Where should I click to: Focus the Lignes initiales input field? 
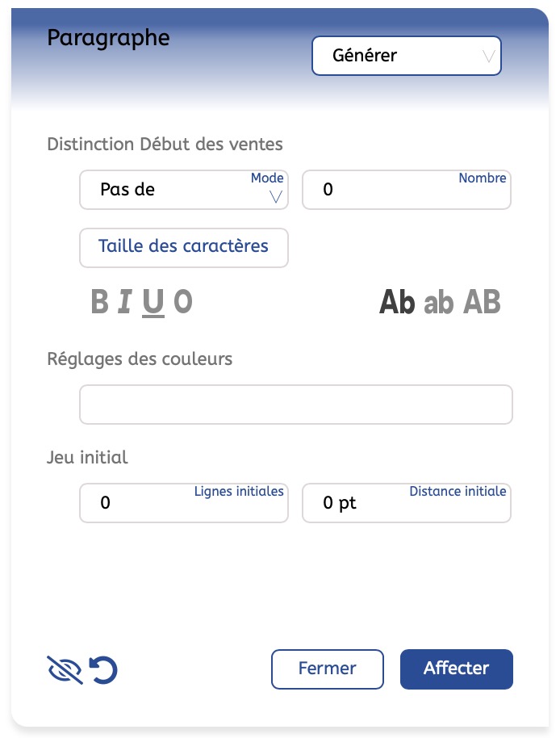[184, 503]
